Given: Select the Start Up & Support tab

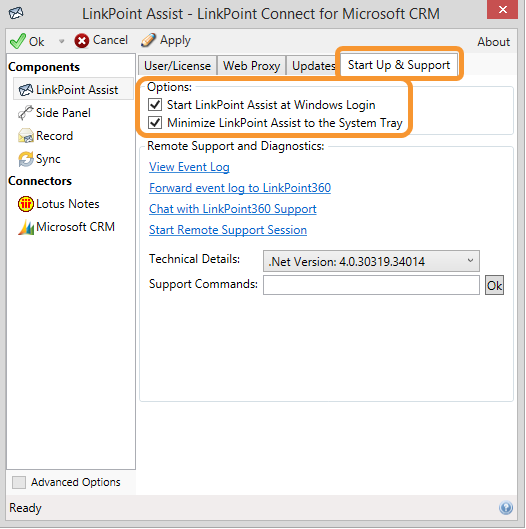Looking at the screenshot, I should pyautogui.click(x=399, y=64).
